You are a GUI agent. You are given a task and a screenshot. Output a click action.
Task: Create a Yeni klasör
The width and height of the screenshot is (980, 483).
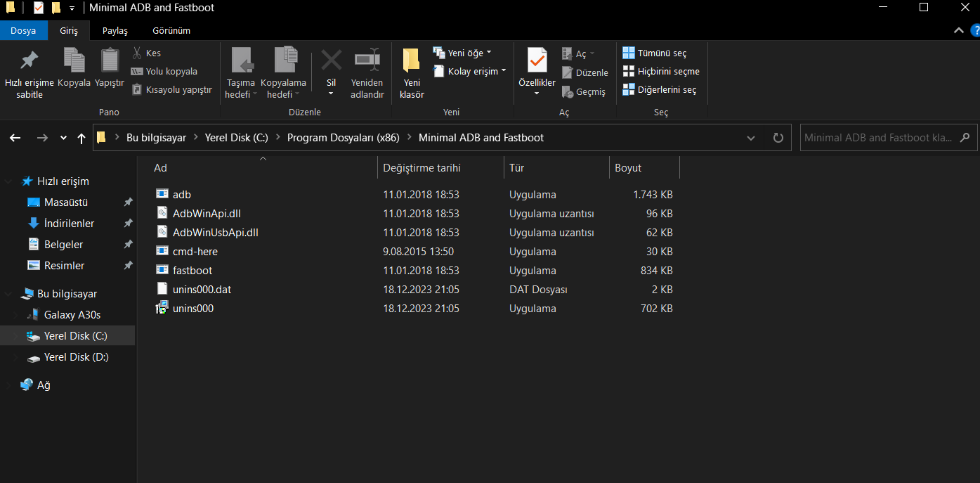click(412, 75)
